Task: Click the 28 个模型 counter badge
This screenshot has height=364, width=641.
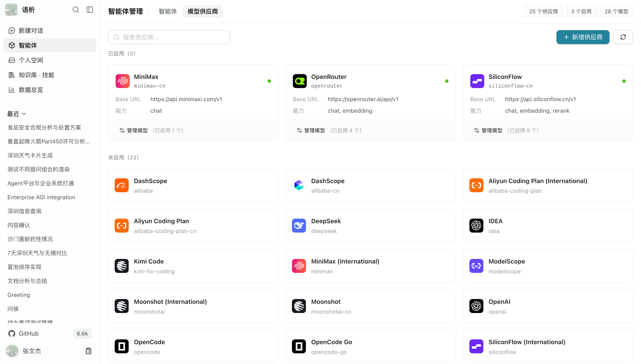Action: click(x=616, y=11)
